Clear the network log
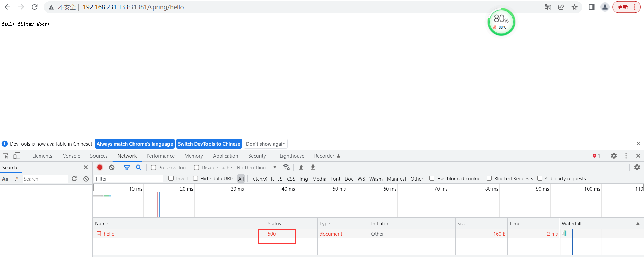 [112, 167]
